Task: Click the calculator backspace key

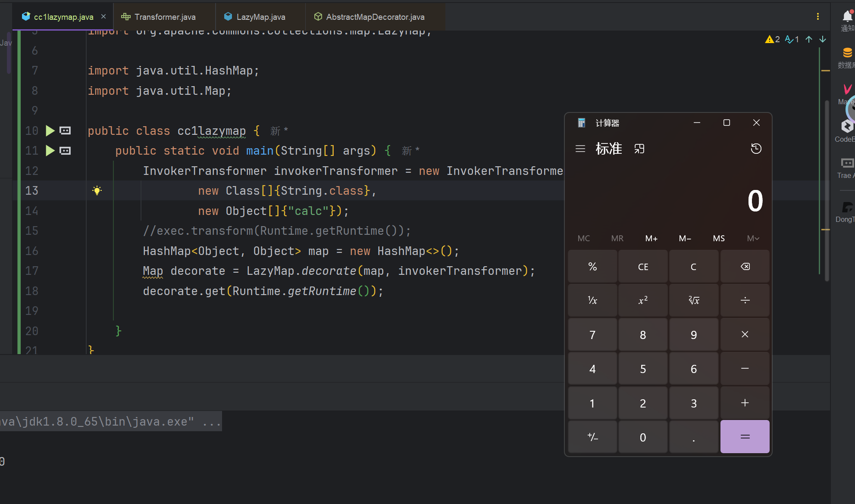Action: click(x=745, y=267)
